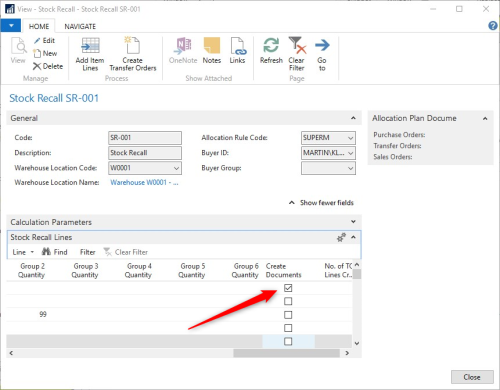Collapse Allocation Plan Documents factbox

485,118
